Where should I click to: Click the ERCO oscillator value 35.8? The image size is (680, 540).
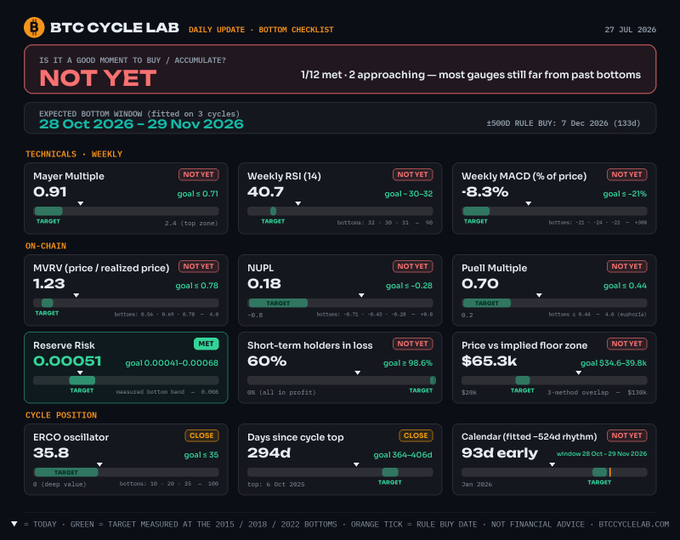tap(51, 453)
